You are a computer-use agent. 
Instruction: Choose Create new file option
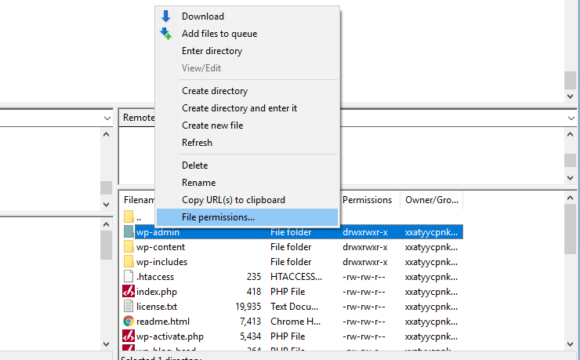click(212, 125)
